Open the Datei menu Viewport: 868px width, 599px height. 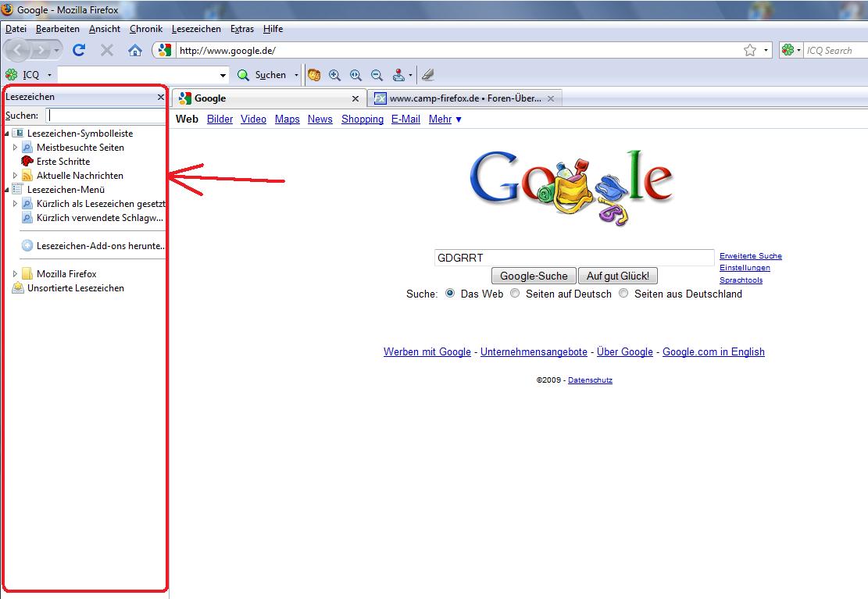16,29
